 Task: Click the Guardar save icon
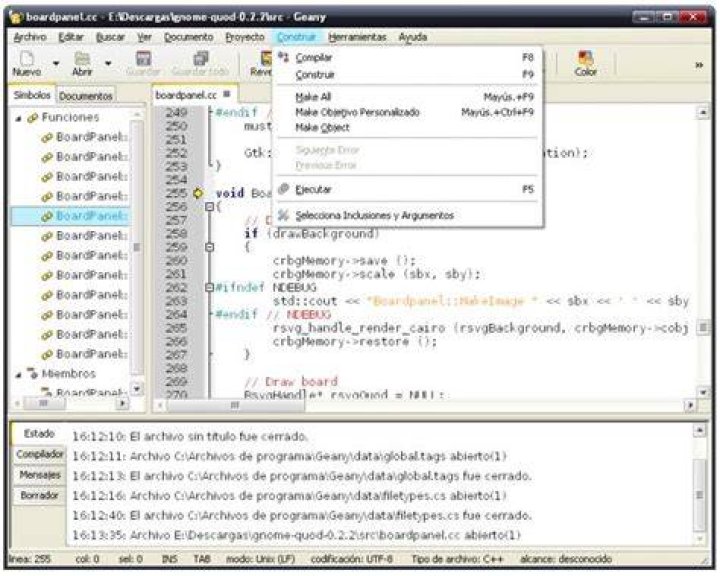pyautogui.click(x=143, y=58)
